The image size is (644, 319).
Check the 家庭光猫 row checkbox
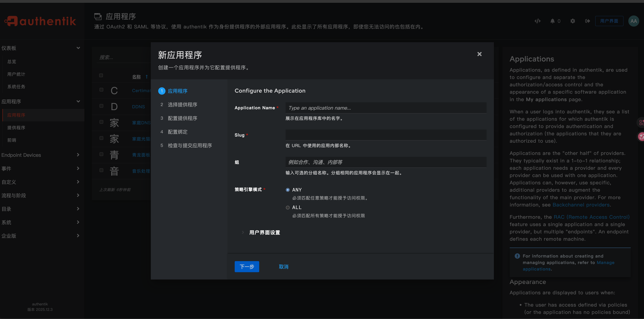click(101, 138)
